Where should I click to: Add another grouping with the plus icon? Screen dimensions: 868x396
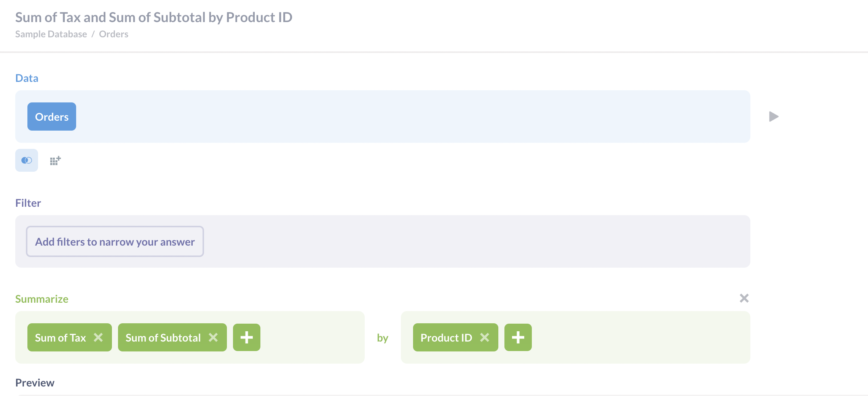click(x=518, y=337)
